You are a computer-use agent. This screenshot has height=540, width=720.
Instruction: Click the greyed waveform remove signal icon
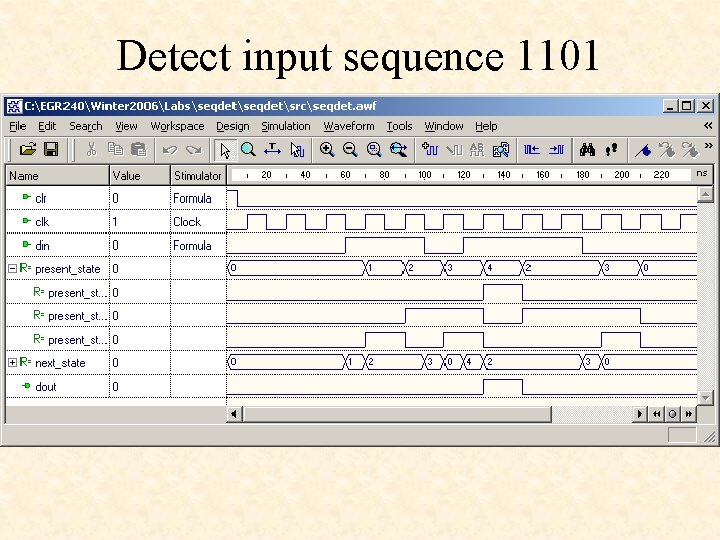(x=454, y=150)
